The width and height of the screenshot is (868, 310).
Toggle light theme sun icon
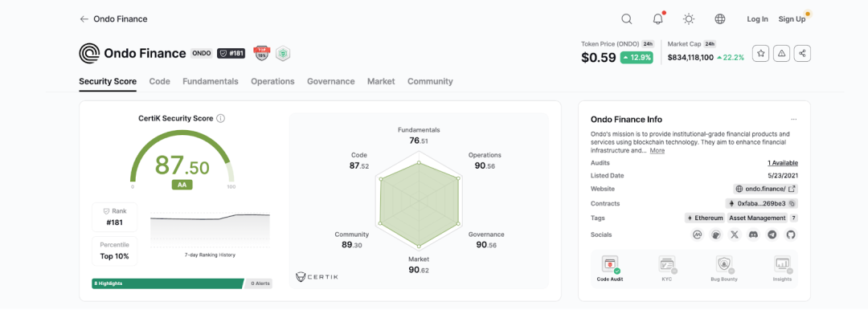coord(689,18)
